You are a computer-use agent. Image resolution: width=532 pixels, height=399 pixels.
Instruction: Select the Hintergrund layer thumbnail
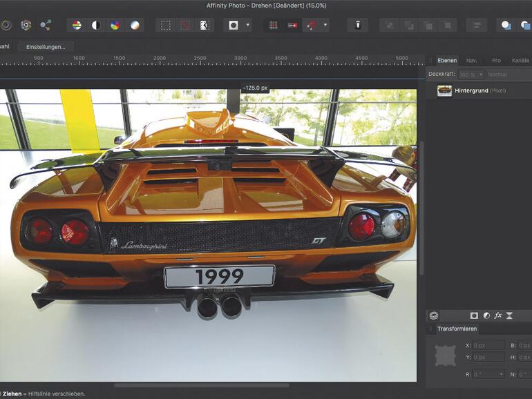click(x=444, y=91)
